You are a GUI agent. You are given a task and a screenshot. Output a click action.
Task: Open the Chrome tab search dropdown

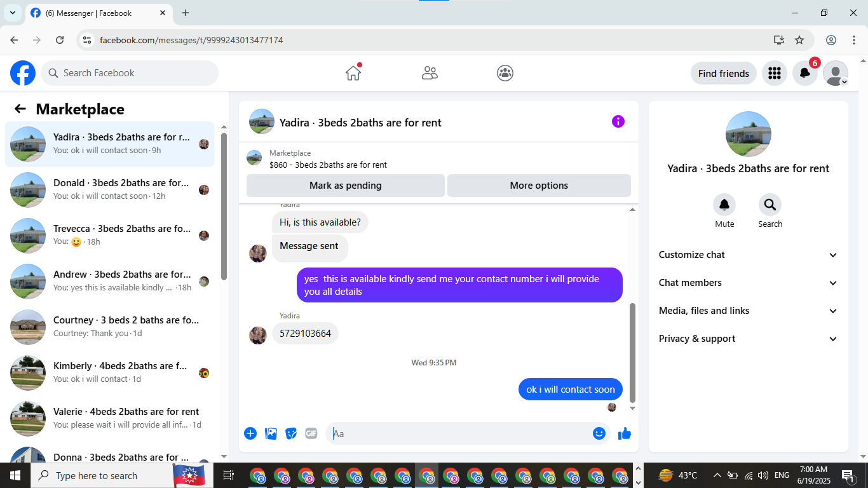(13, 13)
